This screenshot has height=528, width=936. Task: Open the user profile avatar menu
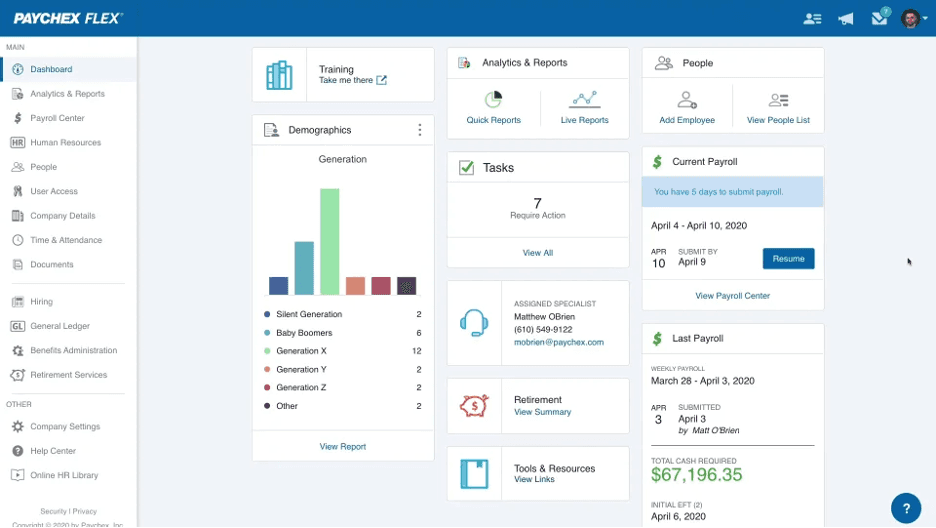pyautogui.click(x=910, y=19)
